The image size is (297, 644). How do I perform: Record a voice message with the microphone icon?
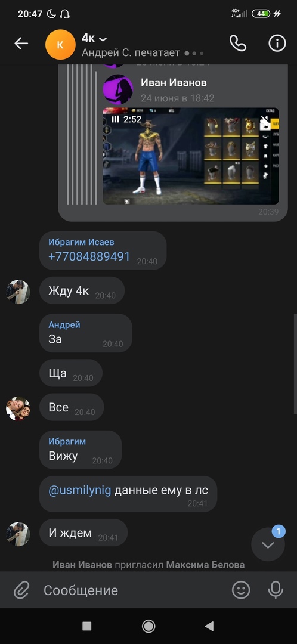click(x=276, y=590)
